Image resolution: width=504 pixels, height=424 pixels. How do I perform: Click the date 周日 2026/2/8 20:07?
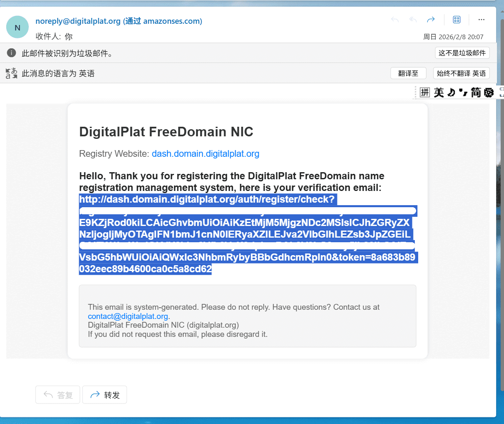point(453,37)
